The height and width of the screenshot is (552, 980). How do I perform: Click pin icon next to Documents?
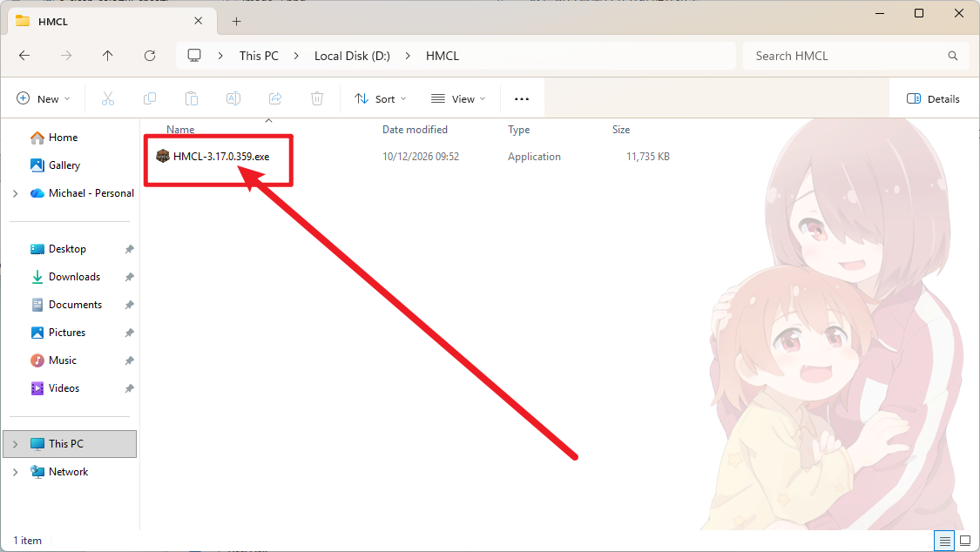point(130,305)
